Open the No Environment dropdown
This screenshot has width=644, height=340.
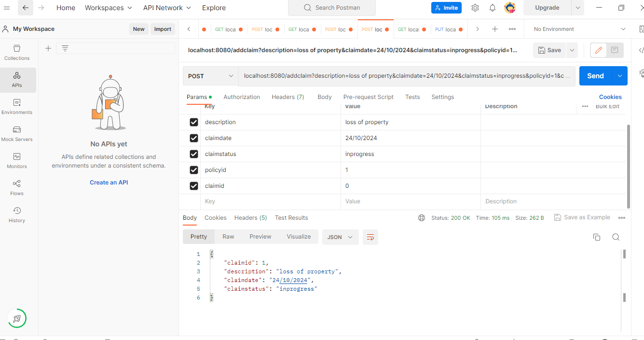coord(580,29)
